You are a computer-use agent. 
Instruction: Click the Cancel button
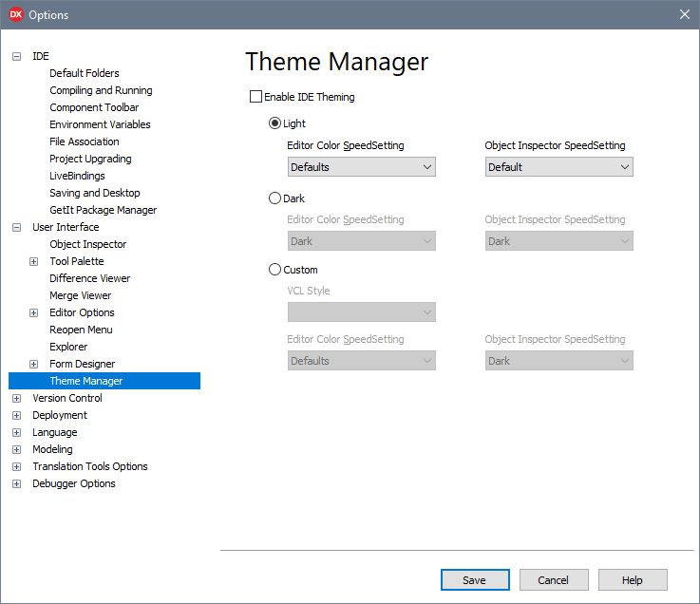(x=554, y=580)
